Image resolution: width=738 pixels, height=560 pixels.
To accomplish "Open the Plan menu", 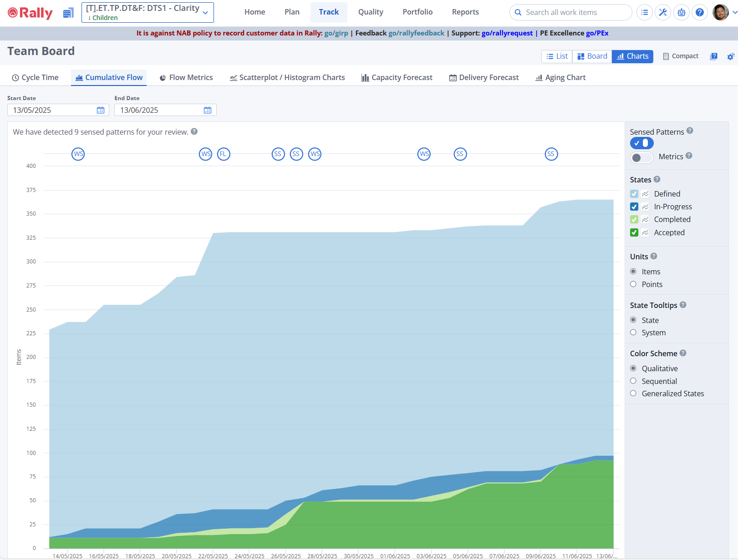I will [292, 12].
